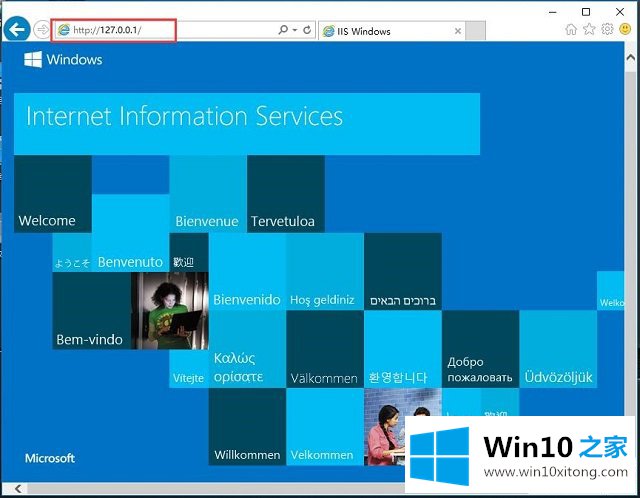Click the Benvenuto tile
Viewport: 640px width, 498px height.
point(130,233)
